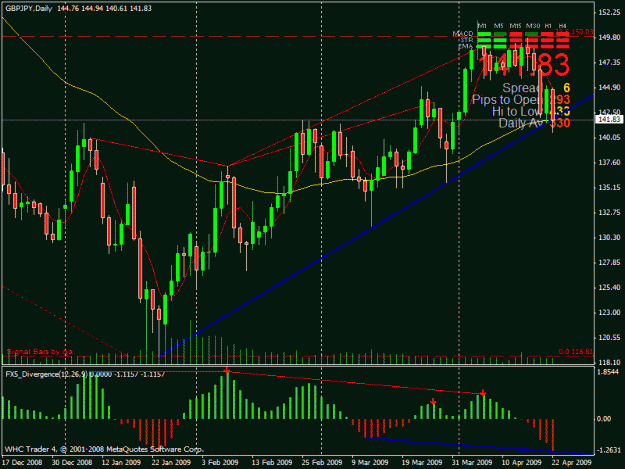This screenshot has height=469, width=625.
Task: Click the dark green MACD bar under M30
Action: [x=532, y=34]
